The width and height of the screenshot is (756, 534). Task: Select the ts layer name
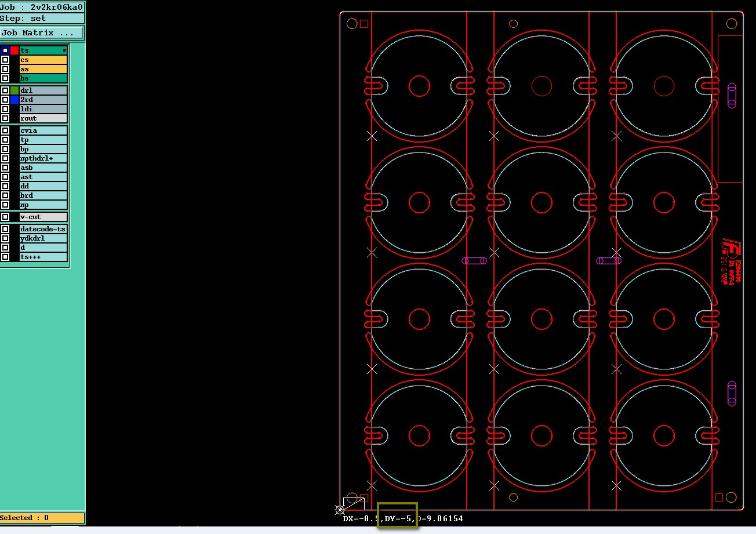(43, 50)
